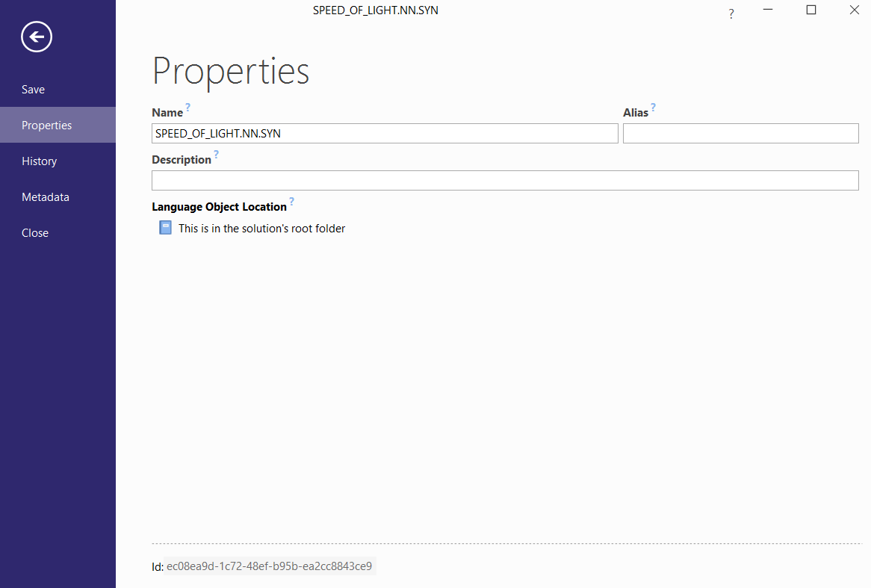Open help for the Alias field

[654, 106]
